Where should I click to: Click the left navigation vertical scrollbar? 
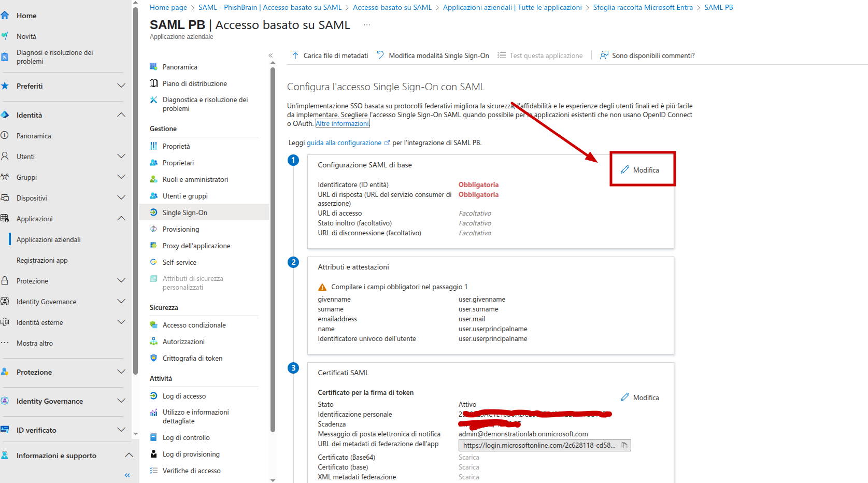[x=135, y=191]
